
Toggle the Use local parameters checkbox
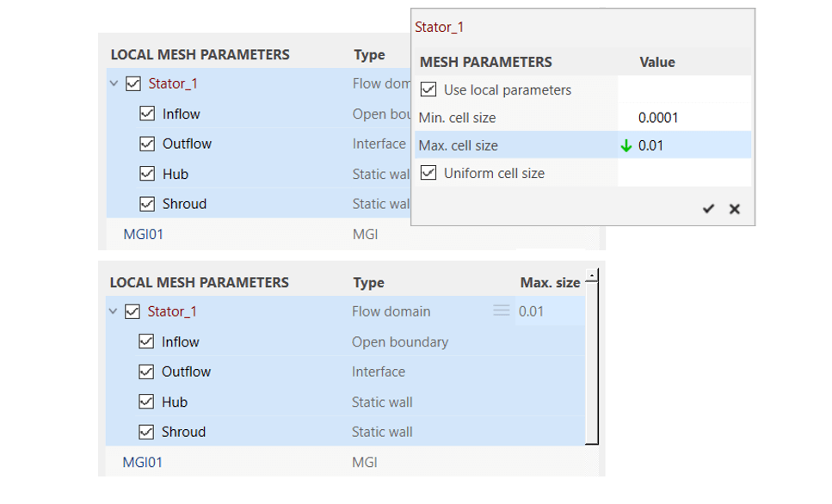[428, 89]
